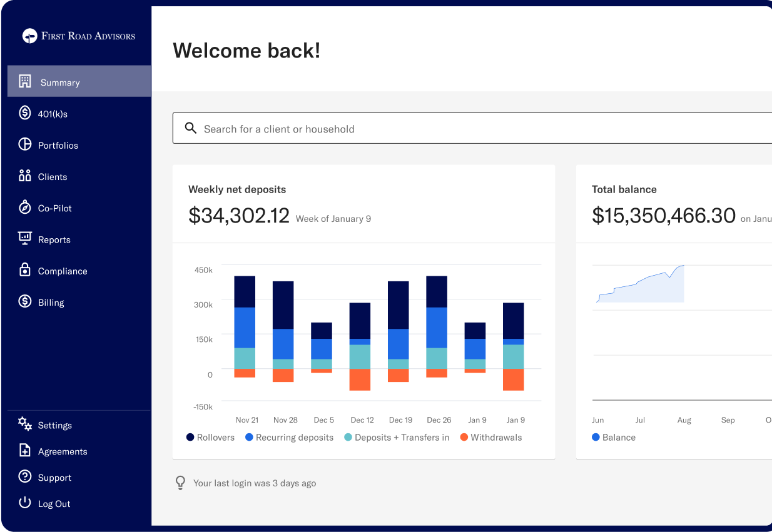The height and width of the screenshot is (532, 772).
Task: Toggle the Balance legend entry
Action: click(x=614, y=437)
